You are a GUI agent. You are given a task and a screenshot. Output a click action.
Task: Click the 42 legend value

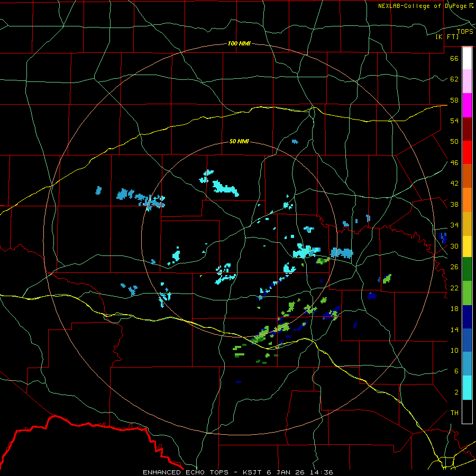click(454, 184)
